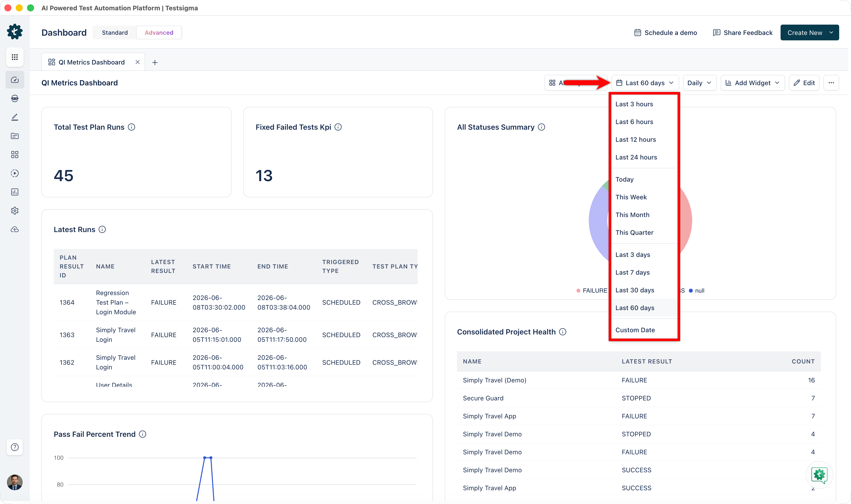Click Share Feedback link
The image size is (851, 504).
(743, 32)
